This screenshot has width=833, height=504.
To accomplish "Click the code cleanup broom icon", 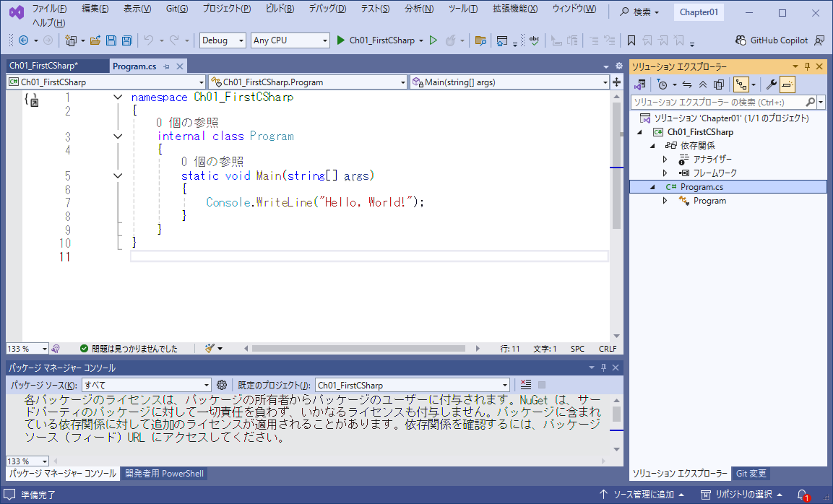I will [x=210, y=348].
